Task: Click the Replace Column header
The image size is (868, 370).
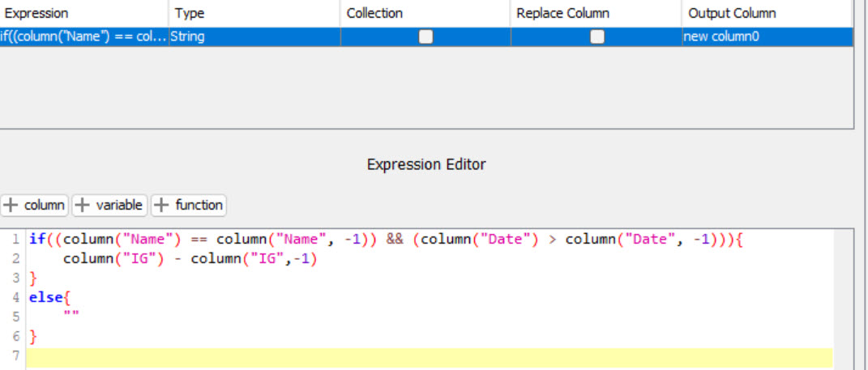Action: click(596, 13)
